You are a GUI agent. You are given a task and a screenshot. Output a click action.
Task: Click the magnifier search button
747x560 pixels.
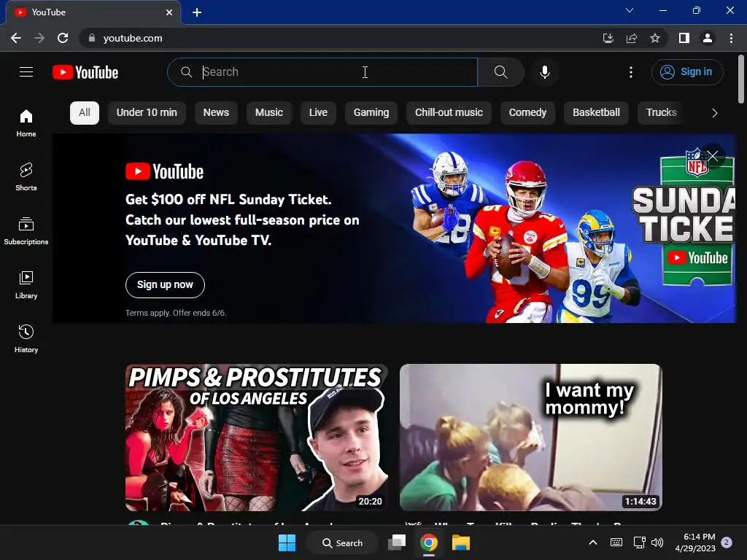point(500,72)
